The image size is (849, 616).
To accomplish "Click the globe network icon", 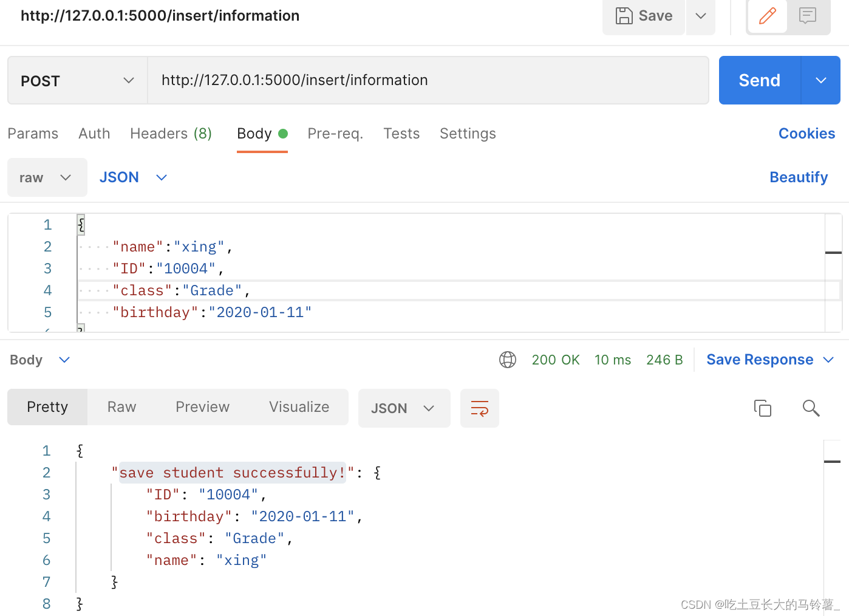I will (507, 360).
